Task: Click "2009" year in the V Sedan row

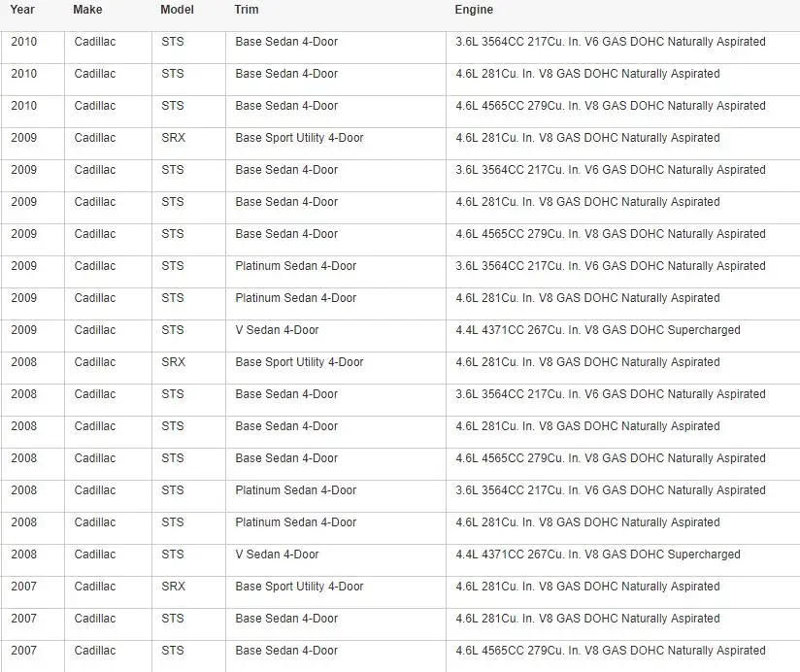Action: click(x=24, y=330)
